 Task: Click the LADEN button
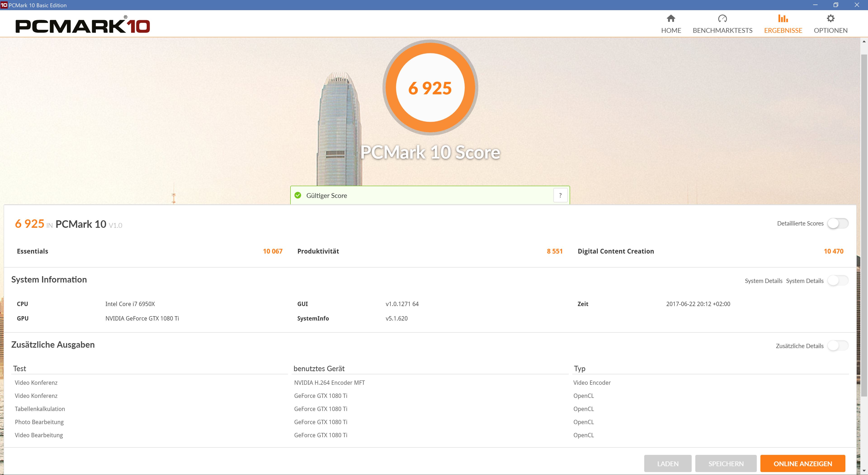pos(668,463)
